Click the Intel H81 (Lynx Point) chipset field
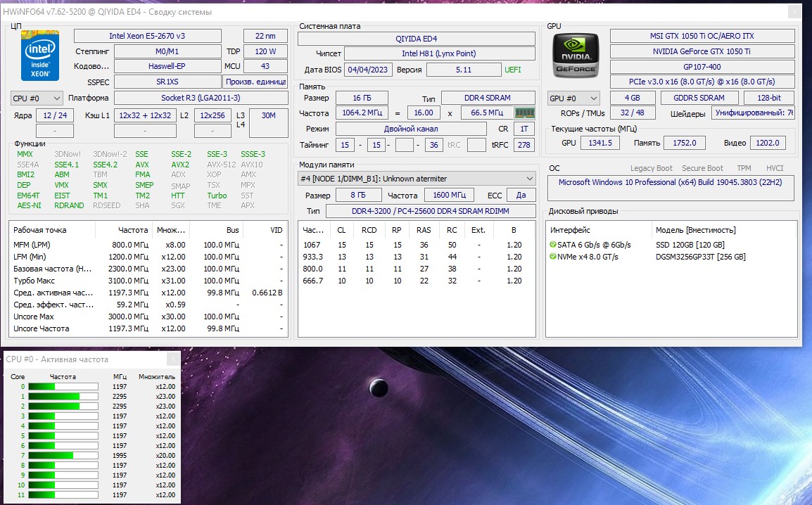The width and height of the screenshot is (812, 505). pos(439,53)
